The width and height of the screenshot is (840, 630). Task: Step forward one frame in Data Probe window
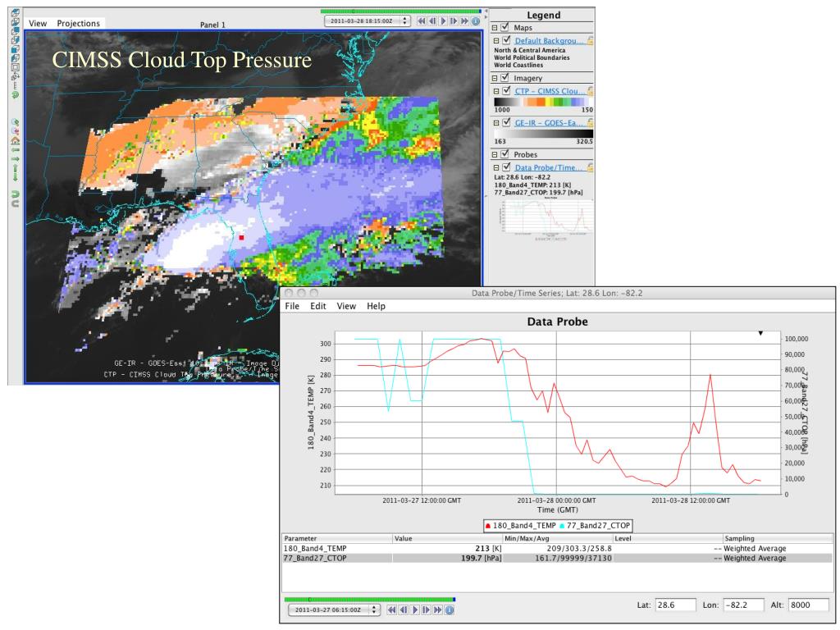tap(426, 609)
